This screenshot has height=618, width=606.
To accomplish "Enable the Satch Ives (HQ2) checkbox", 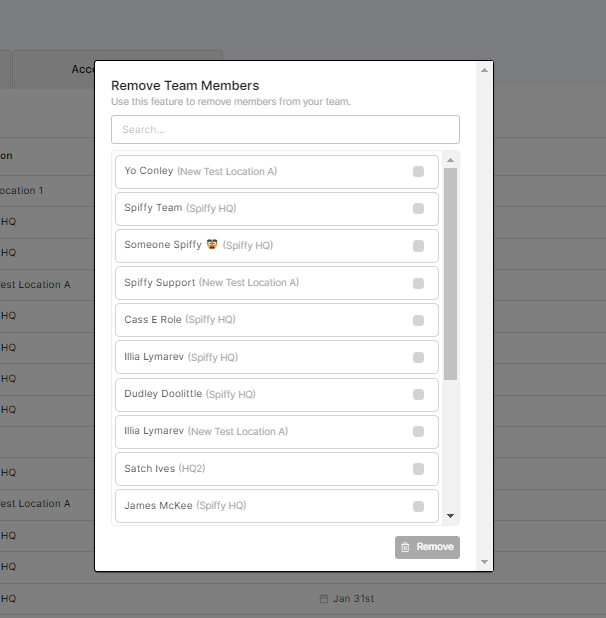I will click(418, 469).
